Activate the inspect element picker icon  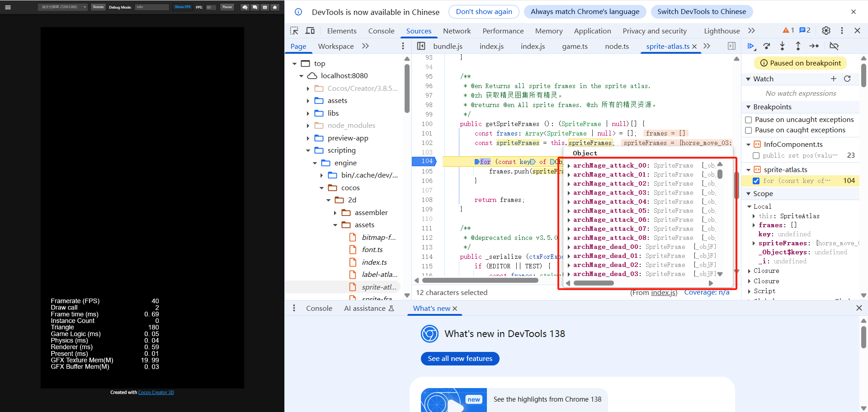click(294, 31)
